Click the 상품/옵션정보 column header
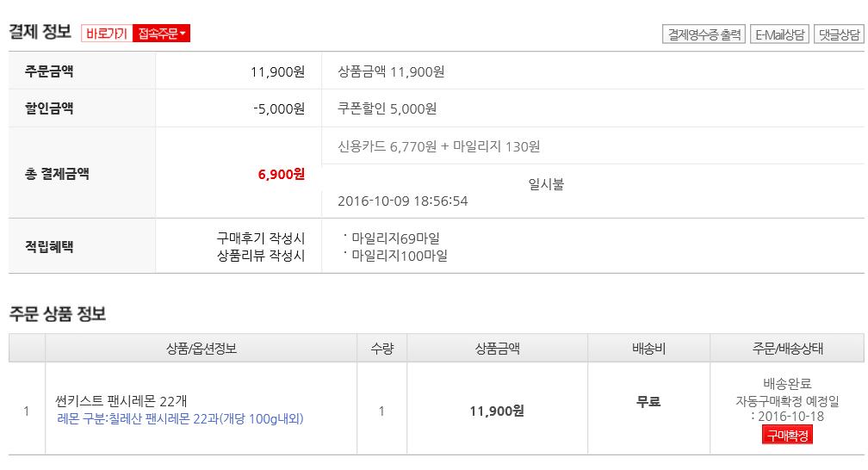The width and height of the screenshot is (868, 470). pos(201,349)
